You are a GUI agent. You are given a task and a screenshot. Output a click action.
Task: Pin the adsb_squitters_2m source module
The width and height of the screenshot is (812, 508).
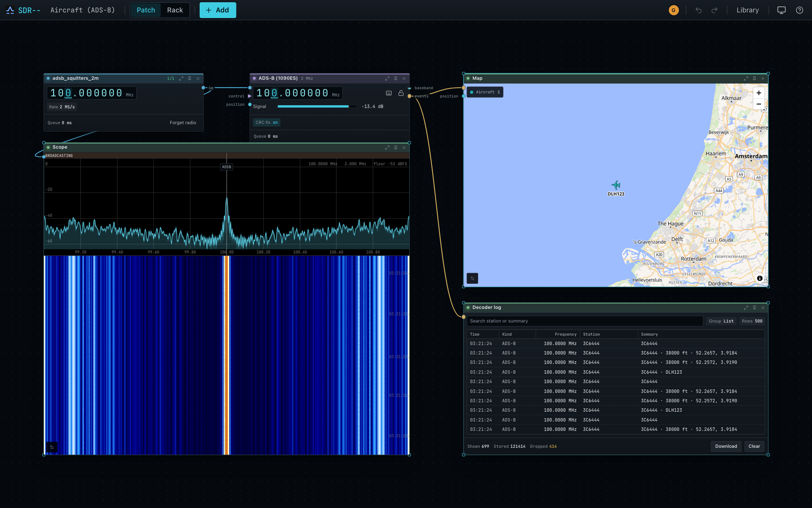(189, 78)
